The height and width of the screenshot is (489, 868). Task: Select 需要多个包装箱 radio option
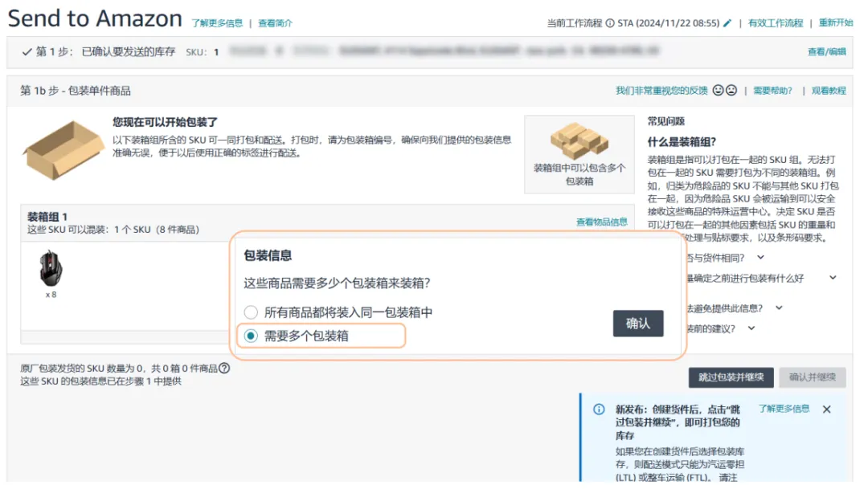tap(251, 336)
